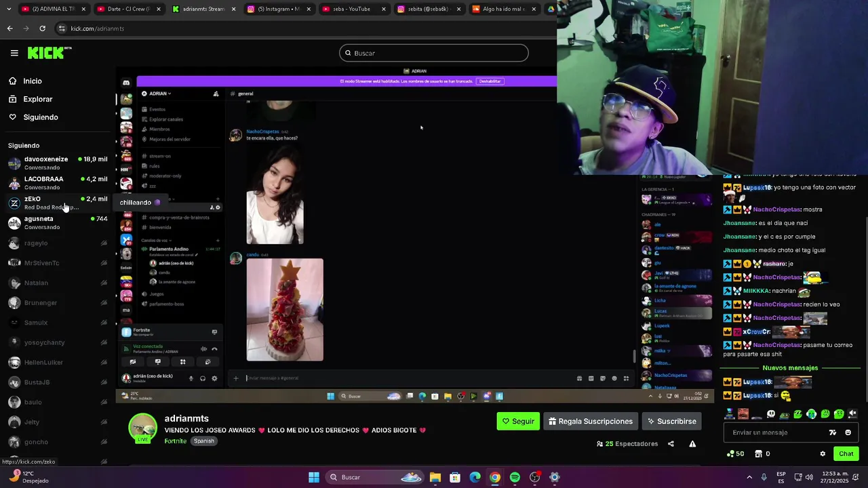Close the adrianmts Stream tab
Screen dimensions: 868x488
point(233,9)
